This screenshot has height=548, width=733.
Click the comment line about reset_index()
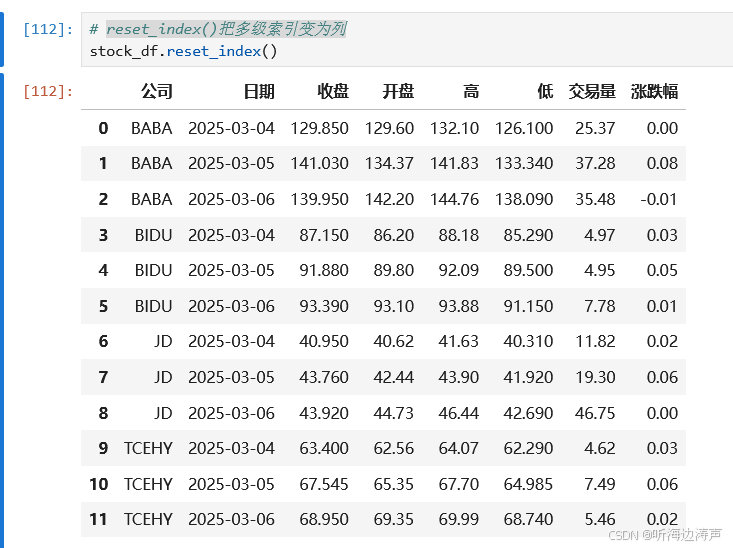218,29
